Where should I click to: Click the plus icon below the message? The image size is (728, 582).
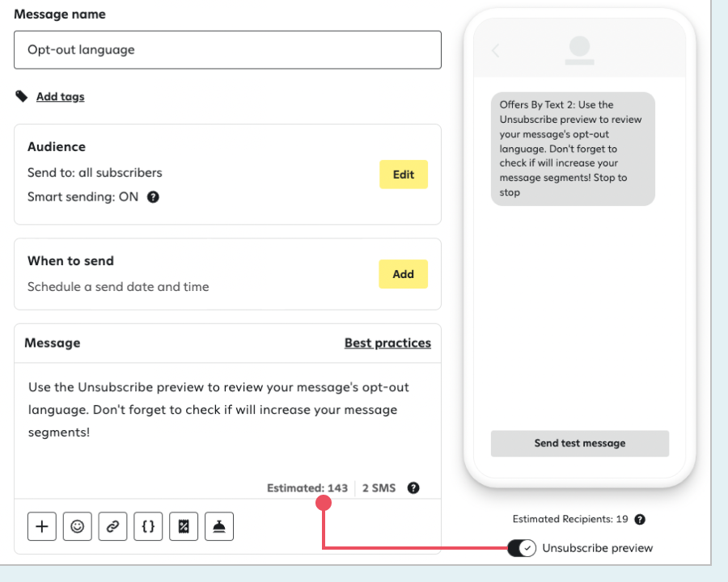tap(41, 526)
